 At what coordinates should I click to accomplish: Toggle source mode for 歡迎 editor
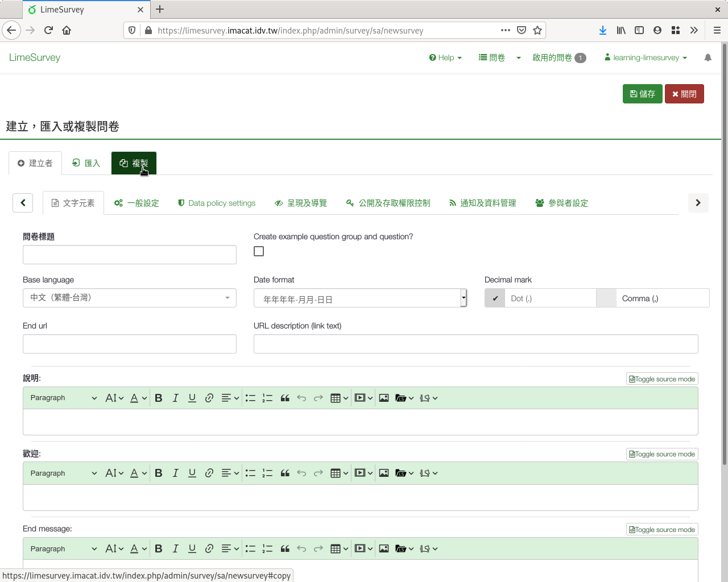pyautogui.click(x=662, y=454)
